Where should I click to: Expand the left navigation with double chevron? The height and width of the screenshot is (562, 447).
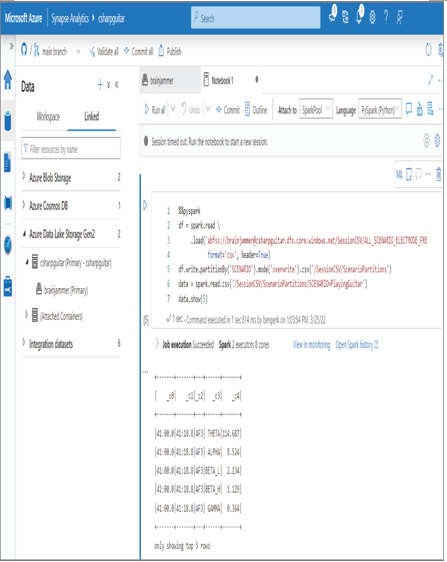11,46
